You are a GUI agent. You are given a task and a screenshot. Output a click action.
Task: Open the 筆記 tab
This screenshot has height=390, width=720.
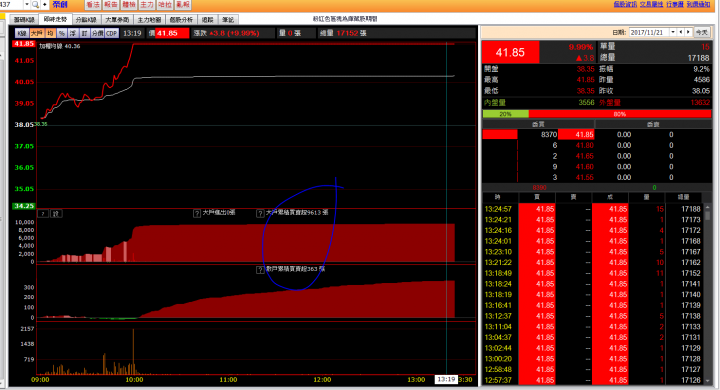(x=228, y=20)
